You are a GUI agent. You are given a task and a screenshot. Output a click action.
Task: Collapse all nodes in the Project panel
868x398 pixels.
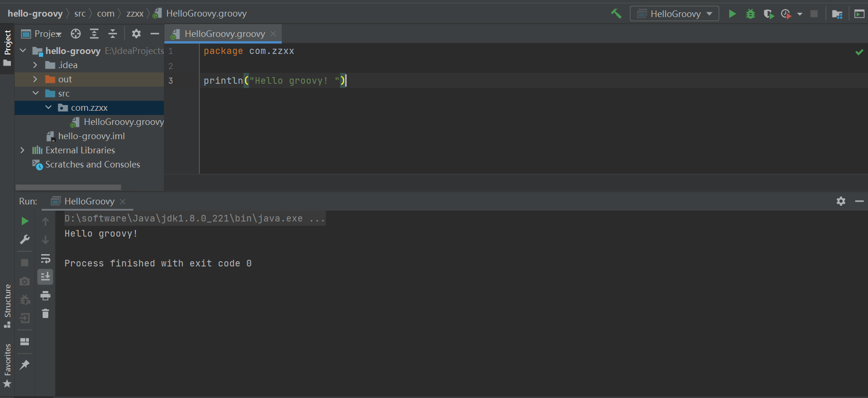113,34
